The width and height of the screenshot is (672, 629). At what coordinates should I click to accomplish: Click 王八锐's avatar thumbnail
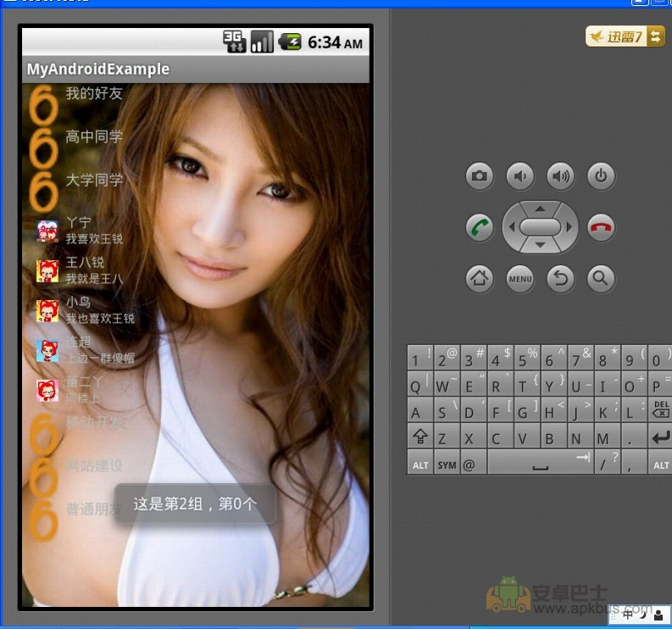tap(47, 271)
